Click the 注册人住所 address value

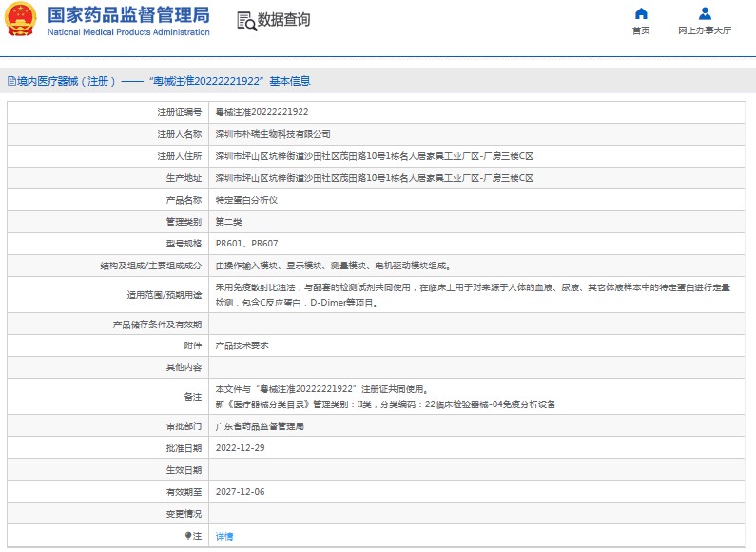pos(374,156)
